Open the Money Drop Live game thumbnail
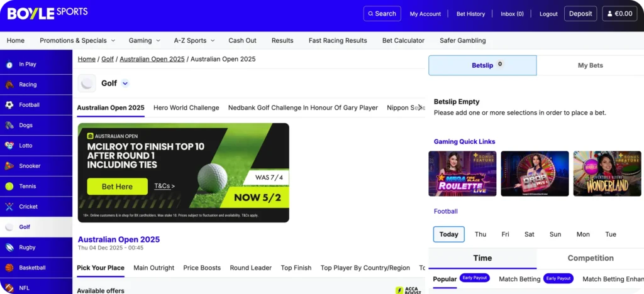Screen dimensions: 644x294 [535, 174]
